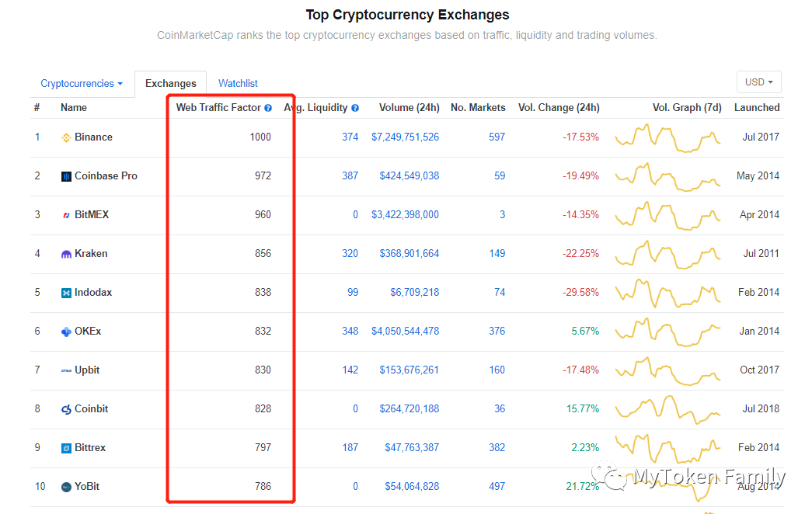This screenshot has width=812, height=514.
Task: Click the Binance logo icon
Action: [x=66, y=137]
